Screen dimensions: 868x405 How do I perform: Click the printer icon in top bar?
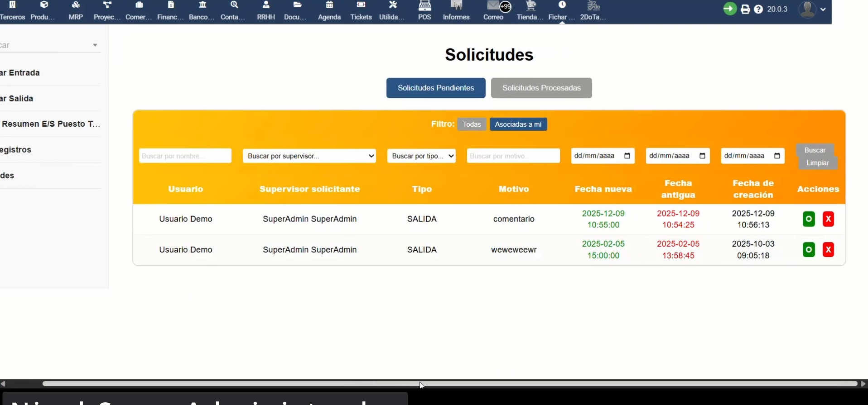(745, 9)
